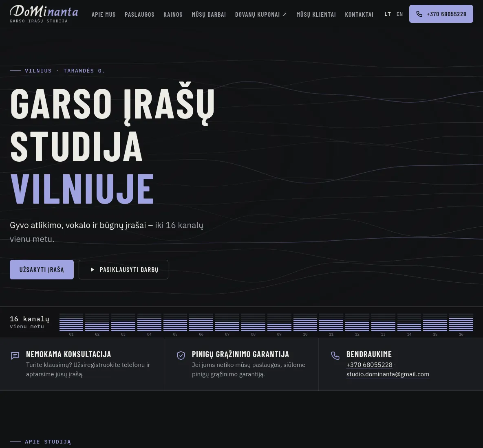Screen dimensions: 483x448
Task: Click the Apie studiją section label
Action: pyautogui.click(x=48, y=442)
